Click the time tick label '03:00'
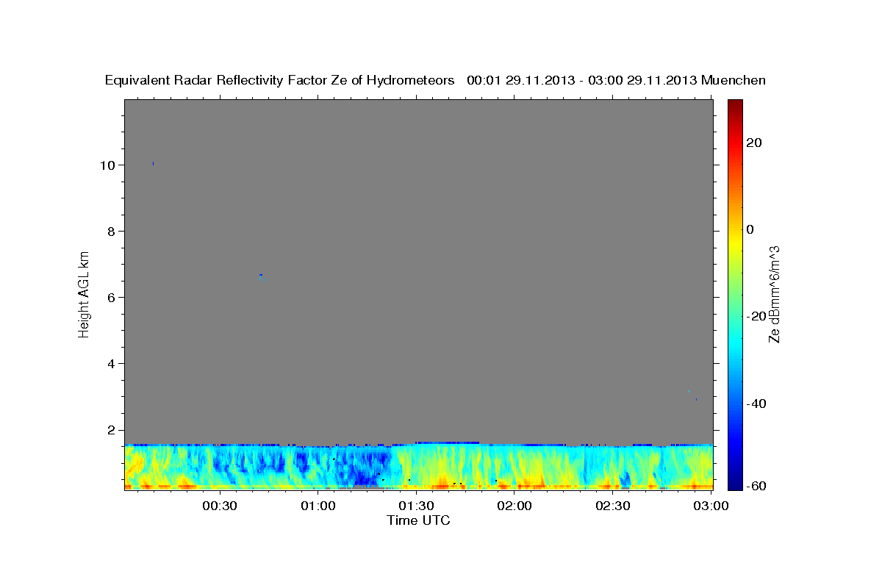882x588 pixels. 712,506
